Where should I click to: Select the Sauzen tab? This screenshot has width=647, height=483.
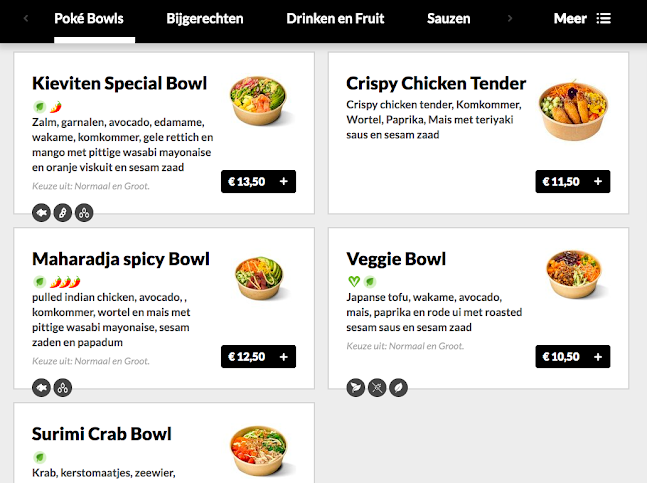tap(448, 18)
